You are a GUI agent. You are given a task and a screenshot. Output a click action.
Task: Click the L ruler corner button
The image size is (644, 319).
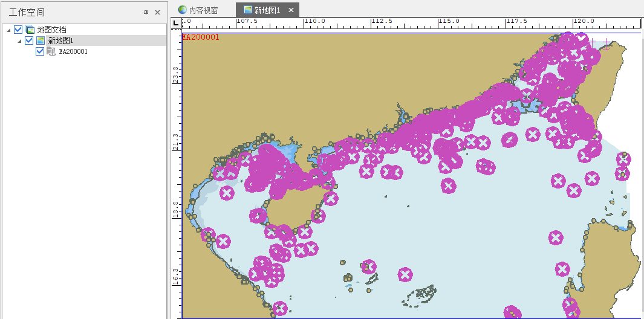(175, 23)
